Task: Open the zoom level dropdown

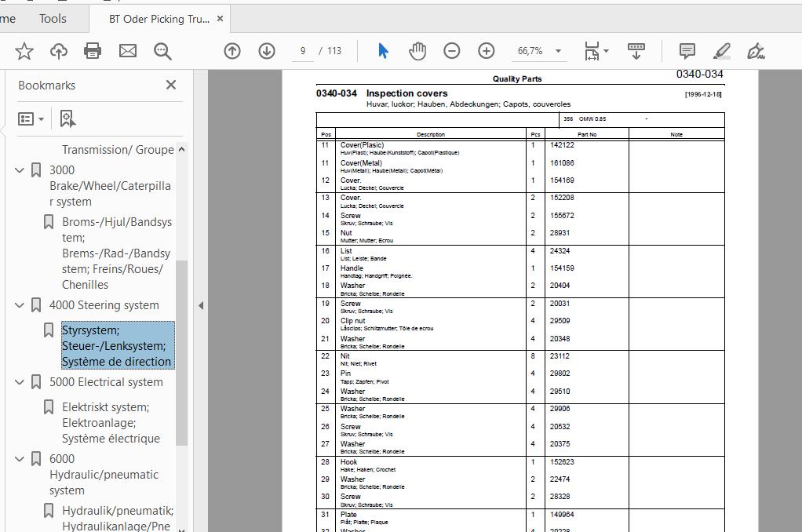Action: coord(558,51)
